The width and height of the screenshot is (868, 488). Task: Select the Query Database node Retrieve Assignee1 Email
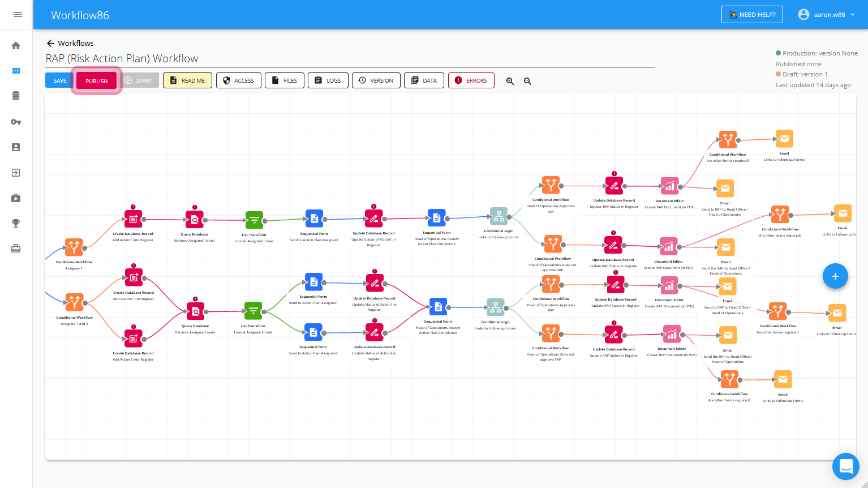tap(195, 220)
